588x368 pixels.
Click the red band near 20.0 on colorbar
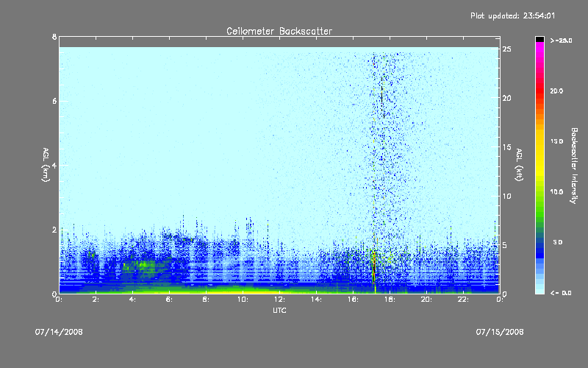coord(539,91)
